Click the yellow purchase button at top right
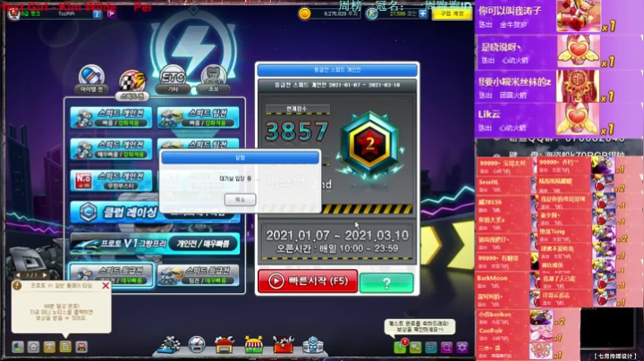 pos(452,13)
